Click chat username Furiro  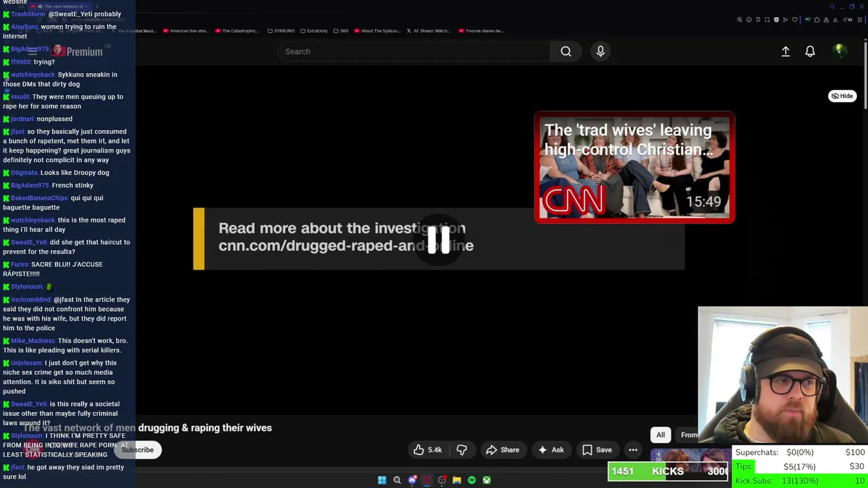(20, 264)
